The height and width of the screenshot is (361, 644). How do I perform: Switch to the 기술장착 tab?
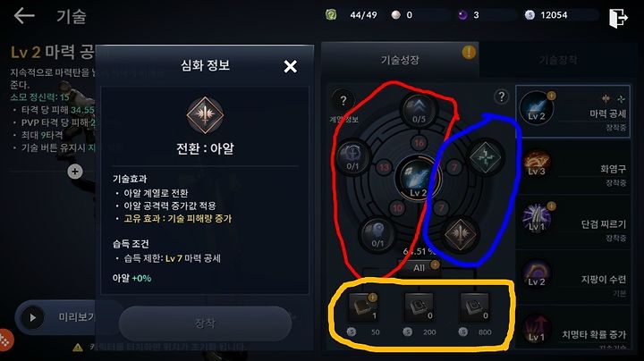point(558,60)
